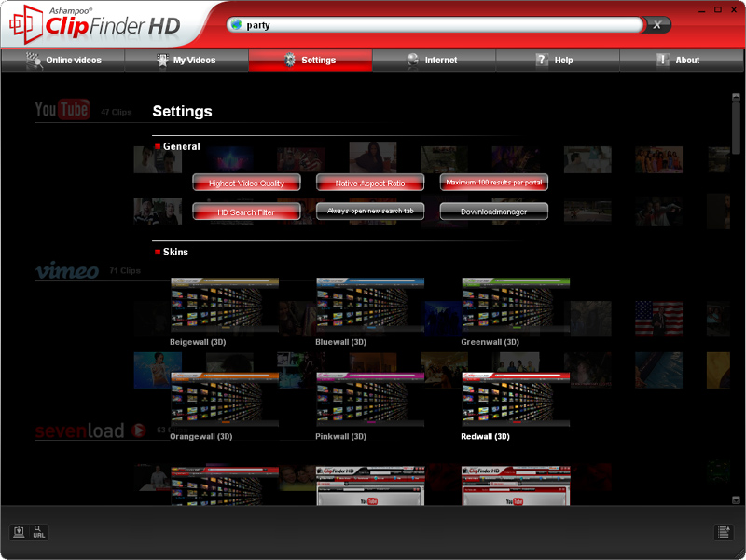Click the URL search icon
Screen dimensions: 746x560
coord(39,532)
